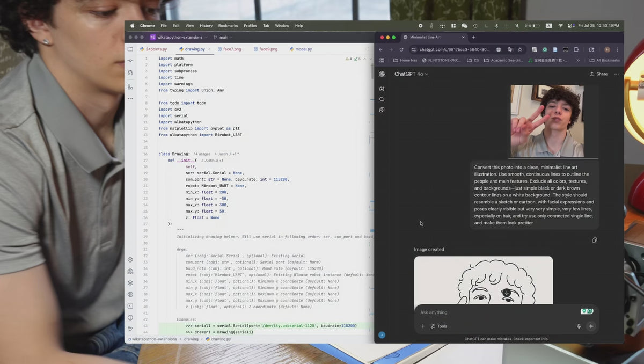Copy the user message with copy icon
Viewport: 644px width, 364px height.
point(594,240)
